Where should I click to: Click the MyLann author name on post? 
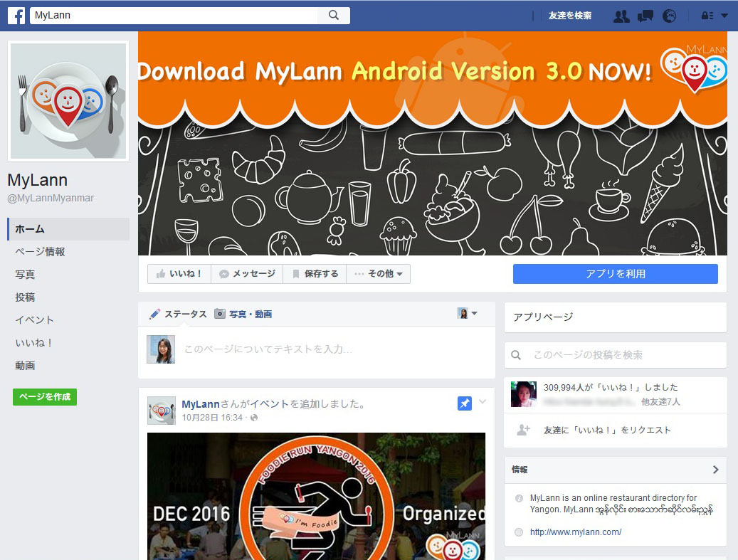[x=201, y=404]
